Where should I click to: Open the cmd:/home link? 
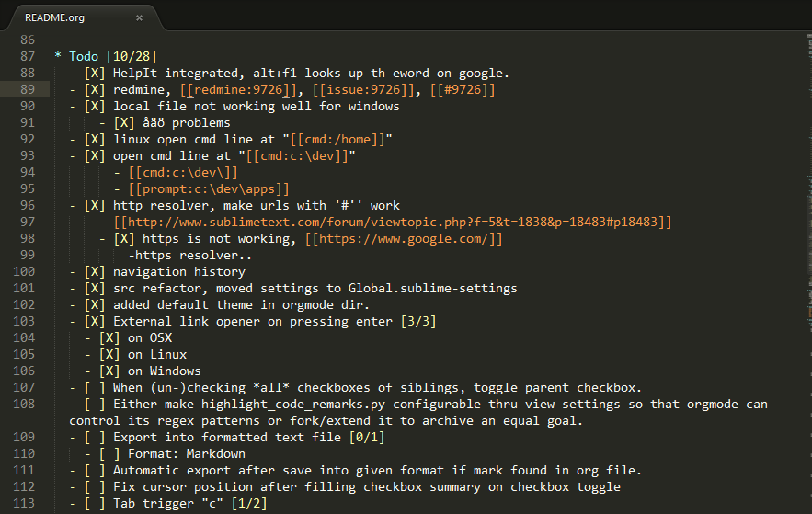[x=337, y=139]
